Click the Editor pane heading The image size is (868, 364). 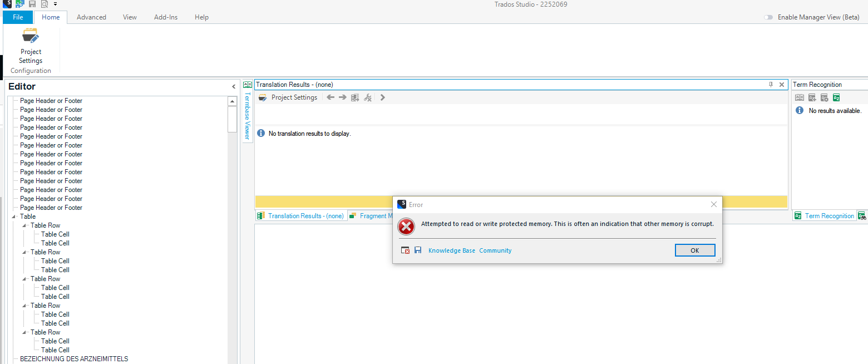(x=22, y=86)
